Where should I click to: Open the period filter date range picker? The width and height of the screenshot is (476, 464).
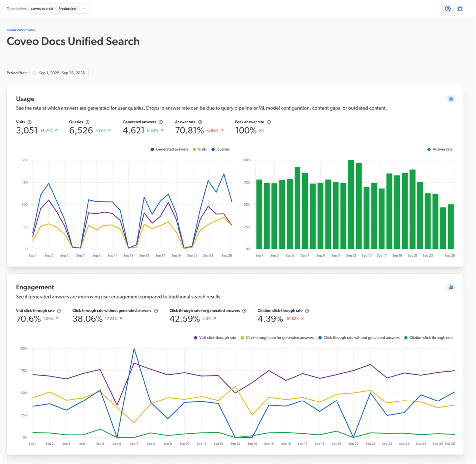click(61, 73)
